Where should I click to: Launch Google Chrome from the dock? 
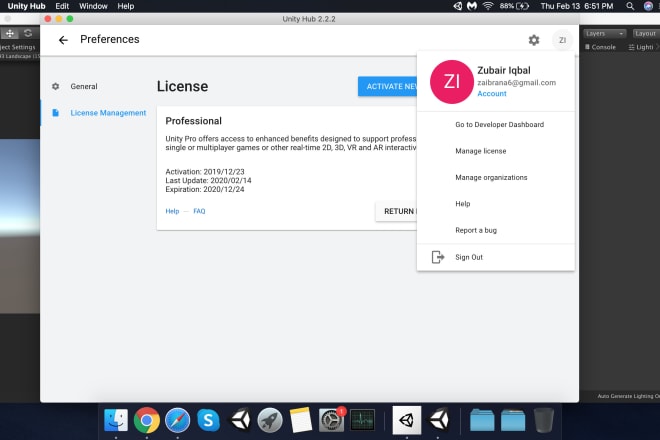[146, 420]
